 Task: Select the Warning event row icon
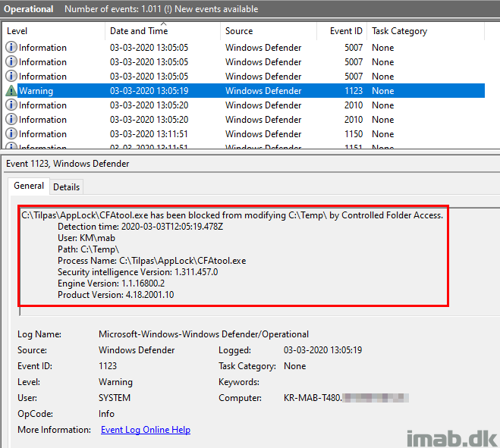(11, 91)
